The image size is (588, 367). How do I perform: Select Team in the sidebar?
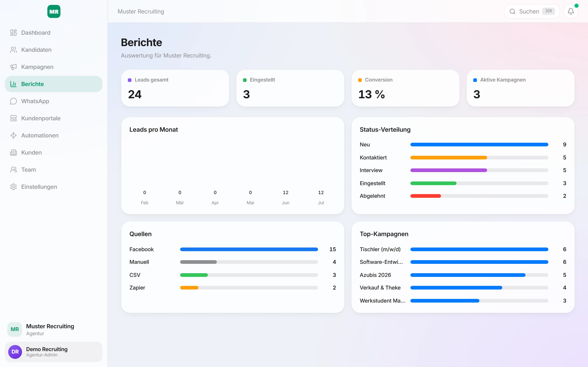tap(54, 170)
